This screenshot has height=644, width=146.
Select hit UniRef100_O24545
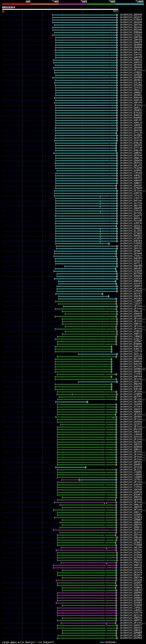(131, 271)
